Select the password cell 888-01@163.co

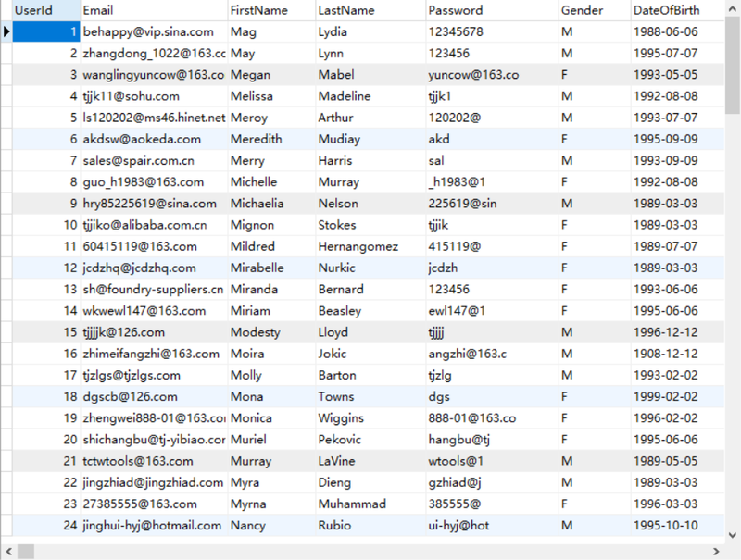coord(492,417)
